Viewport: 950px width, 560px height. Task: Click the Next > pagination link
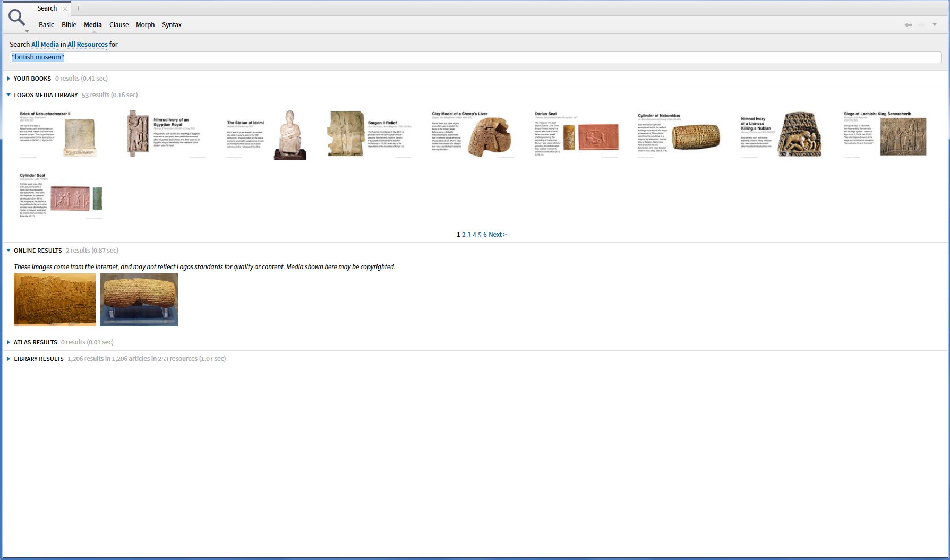498,235
